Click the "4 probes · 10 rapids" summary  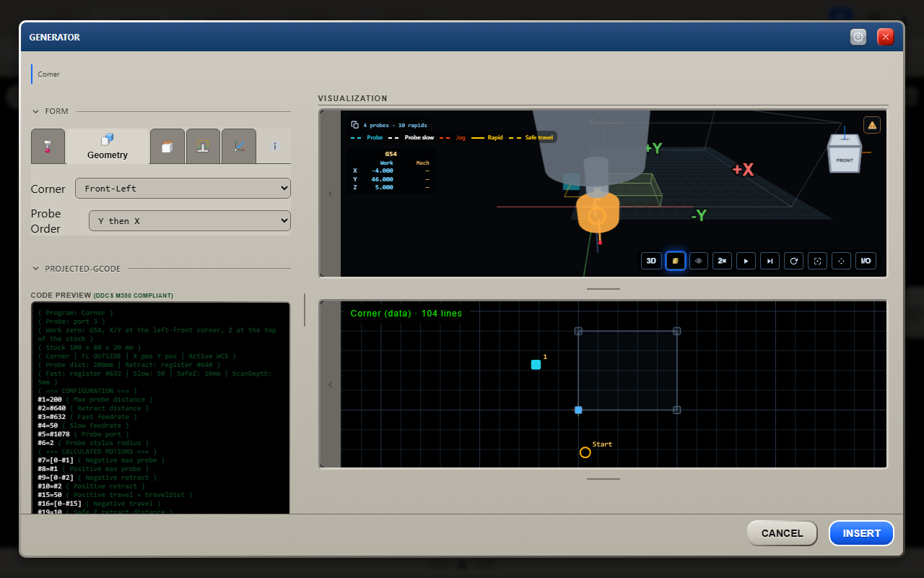tap(395, 125)
